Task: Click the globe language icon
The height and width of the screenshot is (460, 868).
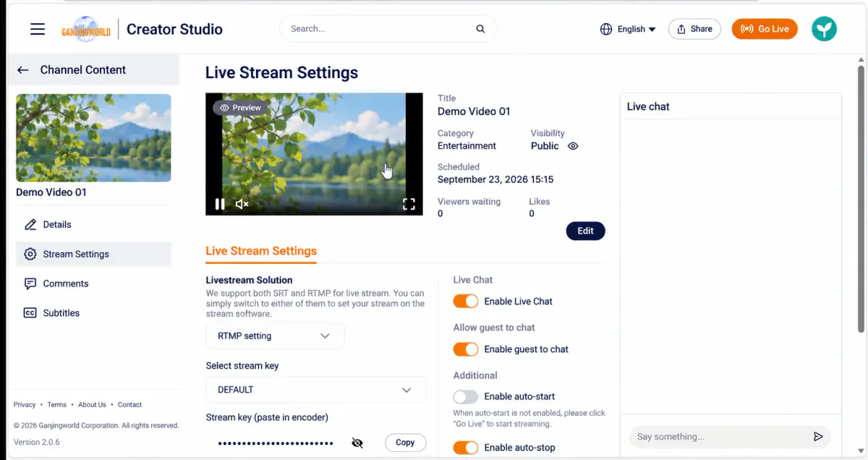Action: pyautogui.click(x=606, y=29)
